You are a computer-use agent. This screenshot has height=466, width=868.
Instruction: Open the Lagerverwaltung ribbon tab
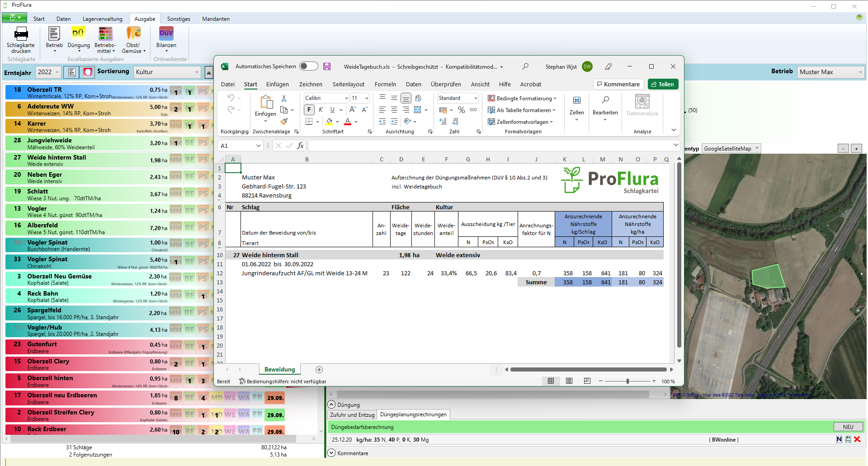102,19
